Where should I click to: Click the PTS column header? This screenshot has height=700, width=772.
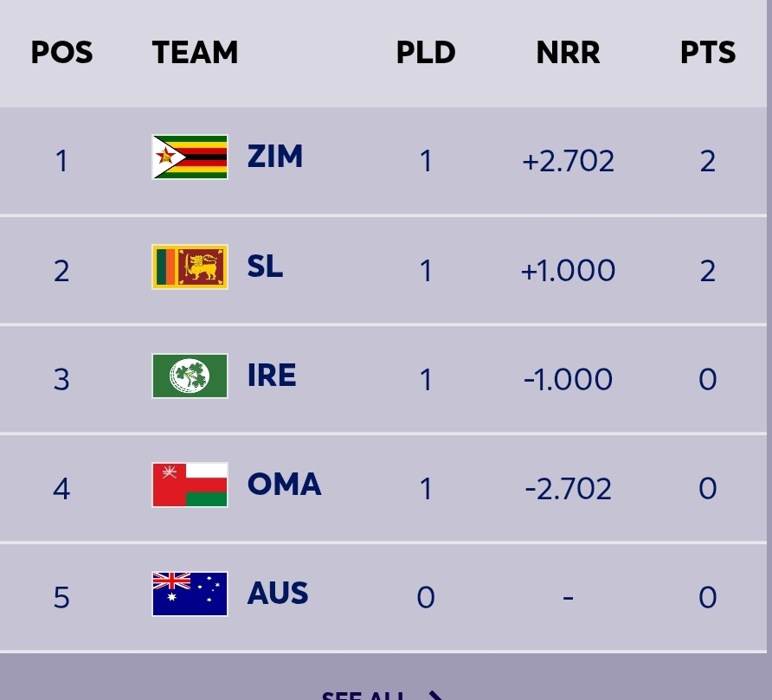[x=707, y=54]
